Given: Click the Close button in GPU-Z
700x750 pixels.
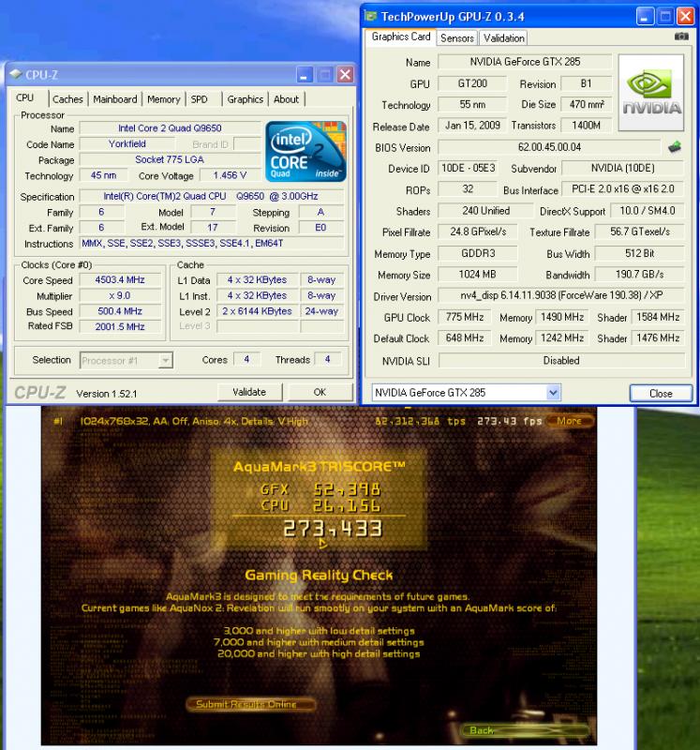Looking at the screenshot, I should point(661,393).
